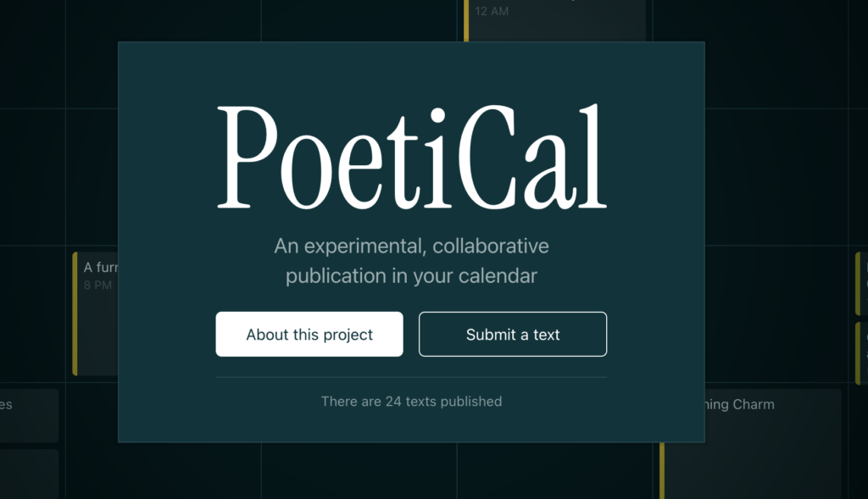Viewport: 868px width, 499px height.
Task: Open the 8 PM 'A furr' event card
Action: (x=95, y=313)
